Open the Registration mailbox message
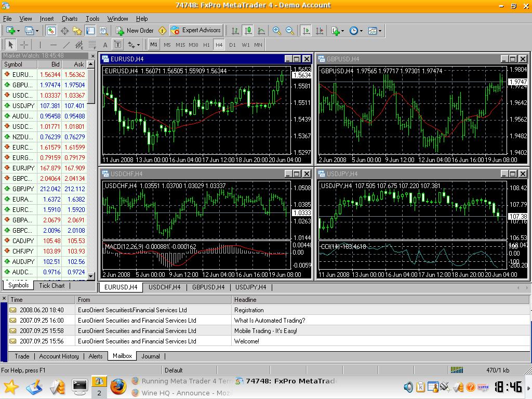This screenshot has height=399, width=532. [x=249, y=310]
